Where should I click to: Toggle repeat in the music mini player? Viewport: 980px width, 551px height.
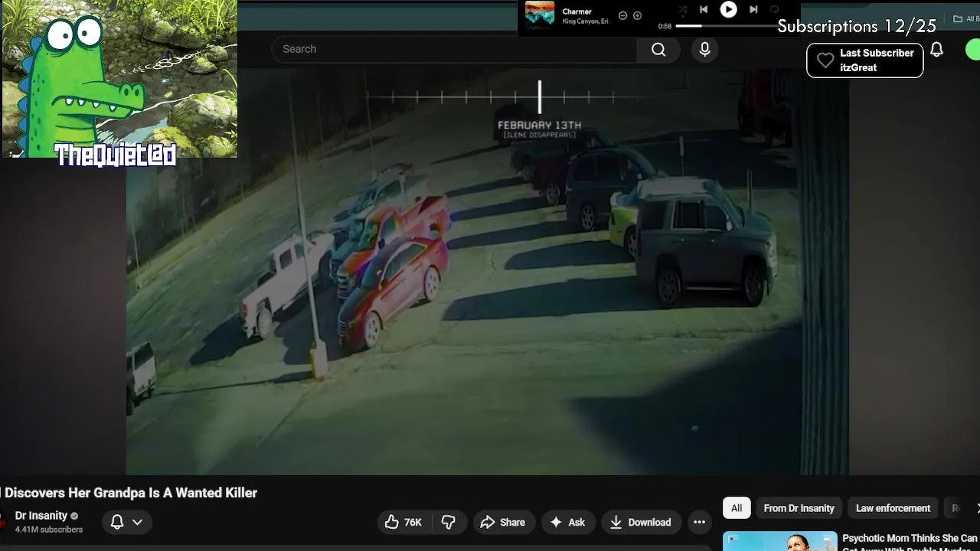(x=774, y=10)
